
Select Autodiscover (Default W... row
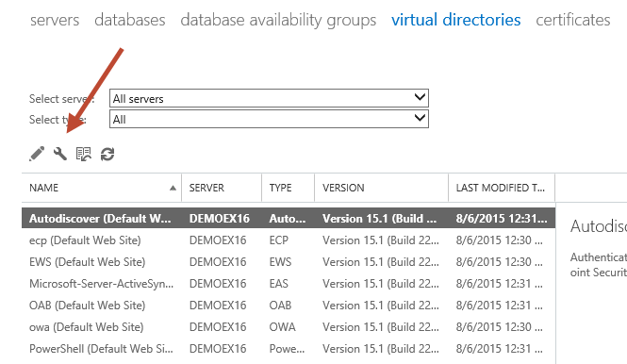pos(289,219)
